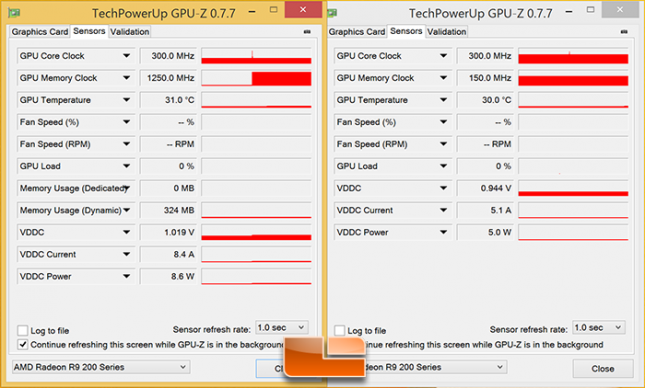Expand Fan Speed (RPM) dropdown in left window

pos(126,144)
